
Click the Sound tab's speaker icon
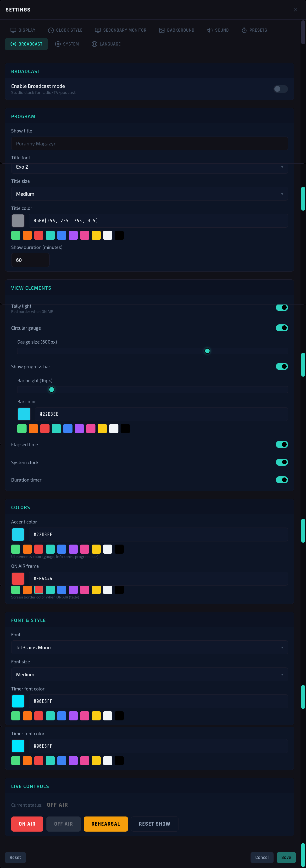point(209,30)
